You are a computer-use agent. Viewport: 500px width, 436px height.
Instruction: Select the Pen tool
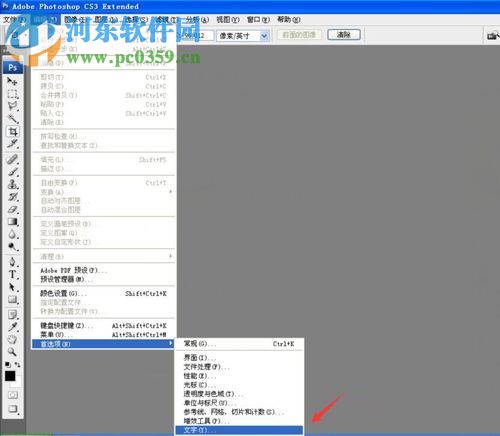(12, 262)
